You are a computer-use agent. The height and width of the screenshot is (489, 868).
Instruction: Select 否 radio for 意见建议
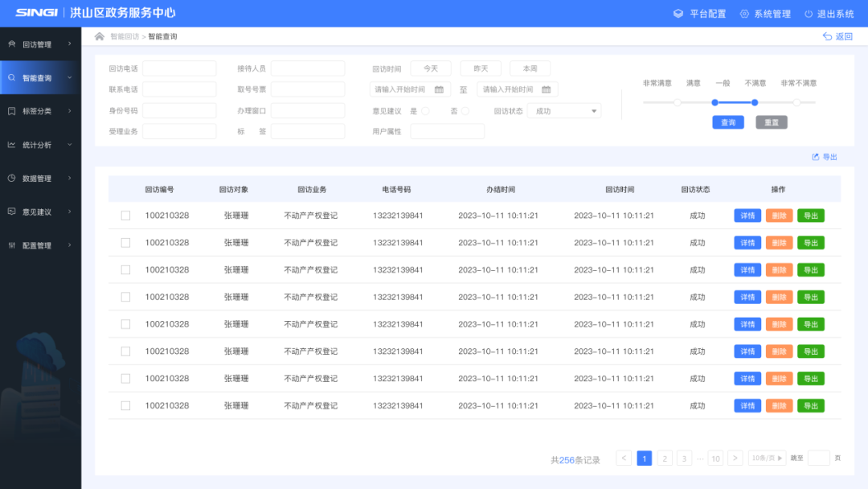click(x=465, y=111)
